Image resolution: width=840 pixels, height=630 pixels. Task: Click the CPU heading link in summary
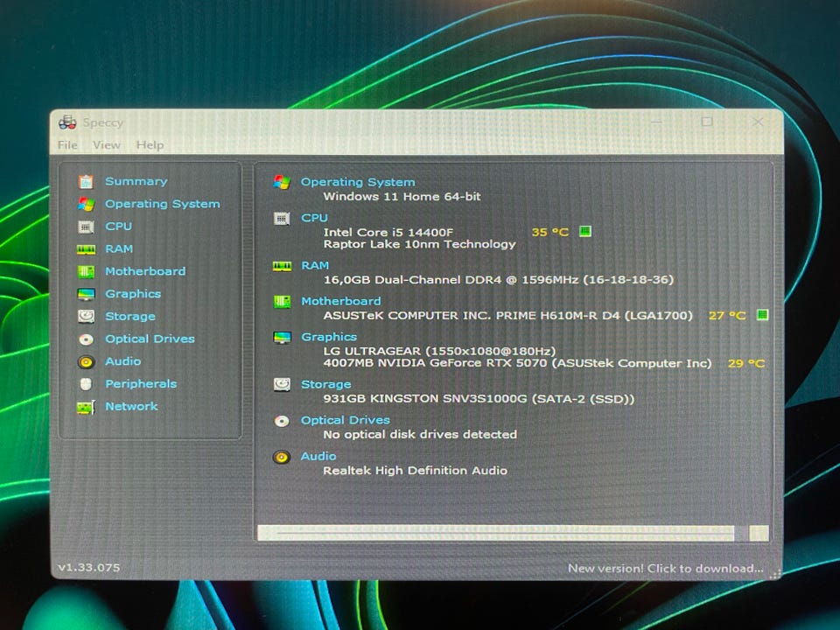click(314, 218)
